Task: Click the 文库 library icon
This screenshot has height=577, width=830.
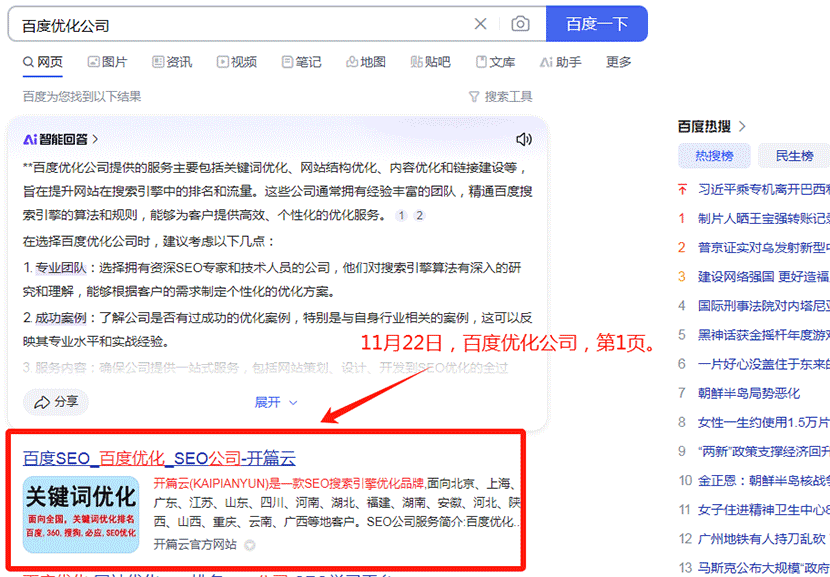Action: (483, 61)
